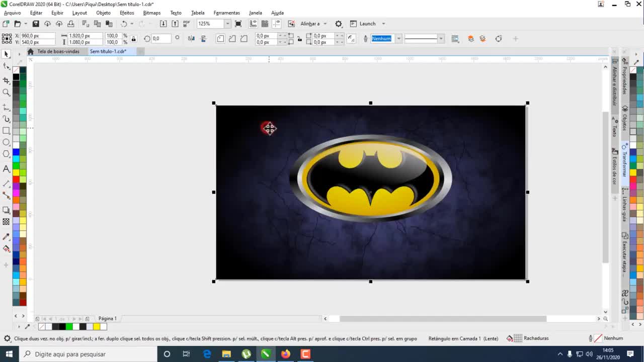The height and width of the screenshot is (362, 644).
Task: Open the Objeto menu
Action: click(x=103, y=13)
